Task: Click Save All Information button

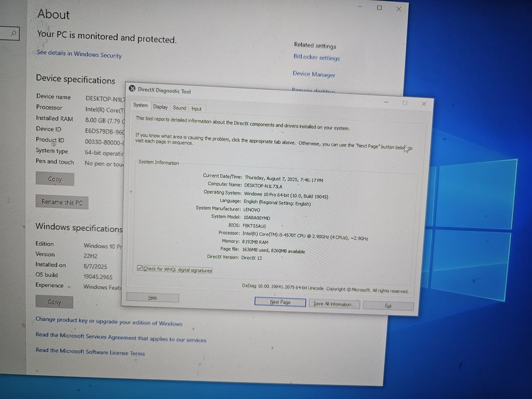Action: pos(334,304)
